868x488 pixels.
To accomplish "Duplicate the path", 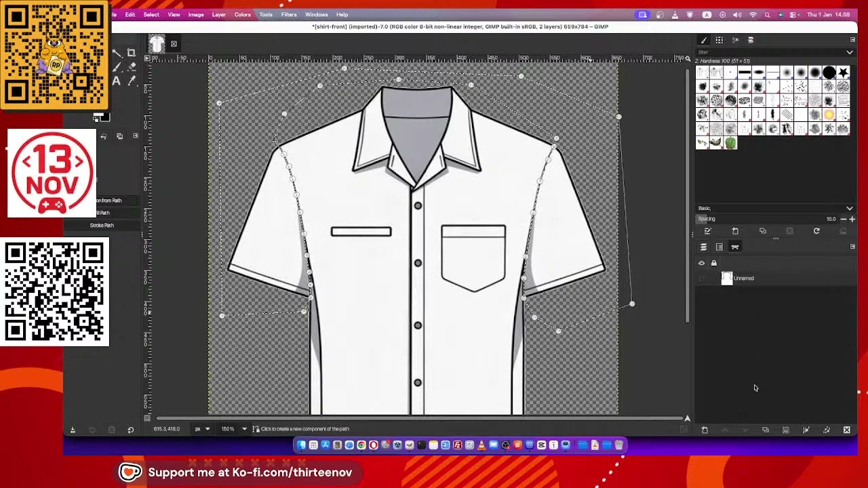I will [x=765, y=430].
